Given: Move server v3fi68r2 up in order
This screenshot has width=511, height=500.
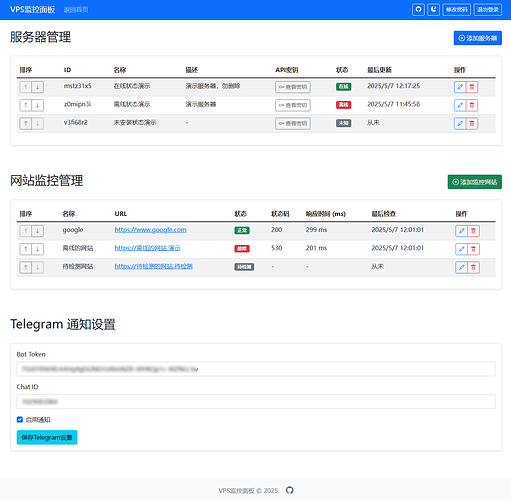Looking at the screenshot, I should 26,123.
